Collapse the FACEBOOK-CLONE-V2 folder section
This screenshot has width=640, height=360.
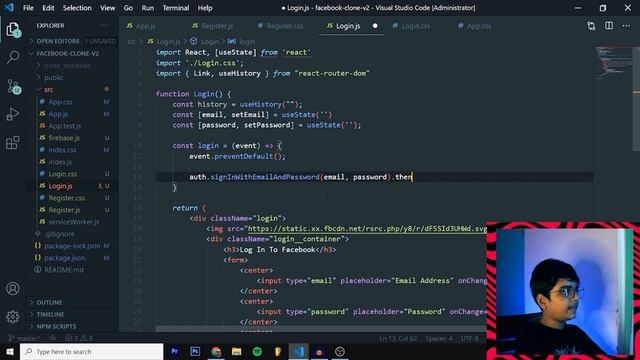coord(73,53)
